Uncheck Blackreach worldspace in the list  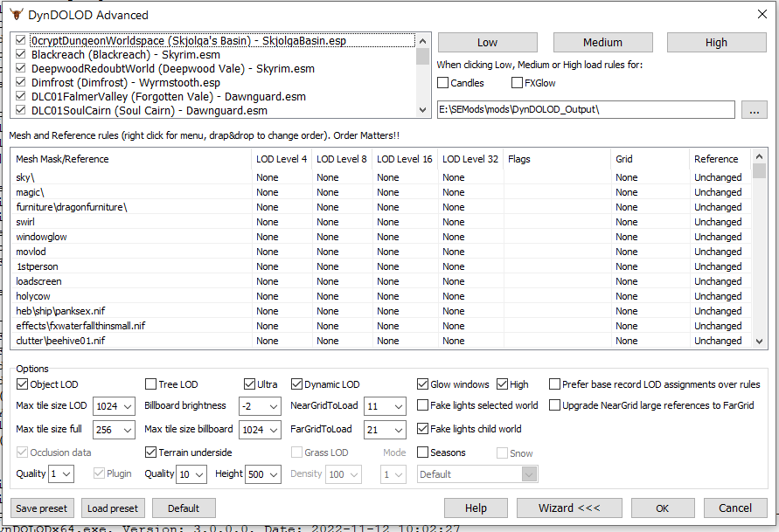click(21, 54)
